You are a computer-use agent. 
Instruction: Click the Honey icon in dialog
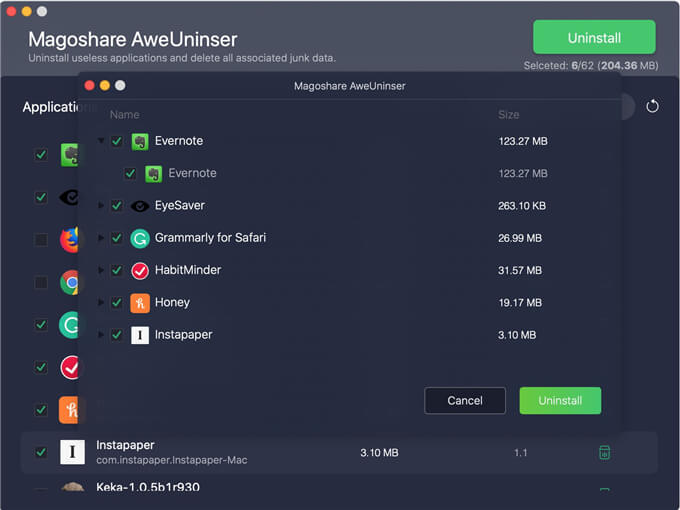(x=140, y=303)
